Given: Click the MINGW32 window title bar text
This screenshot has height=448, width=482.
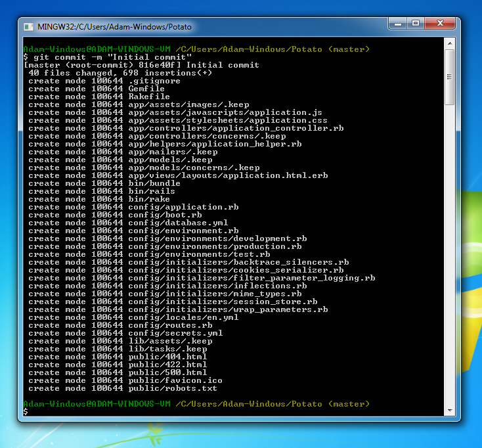Looking at the screenshot, I should coord(114,27).
